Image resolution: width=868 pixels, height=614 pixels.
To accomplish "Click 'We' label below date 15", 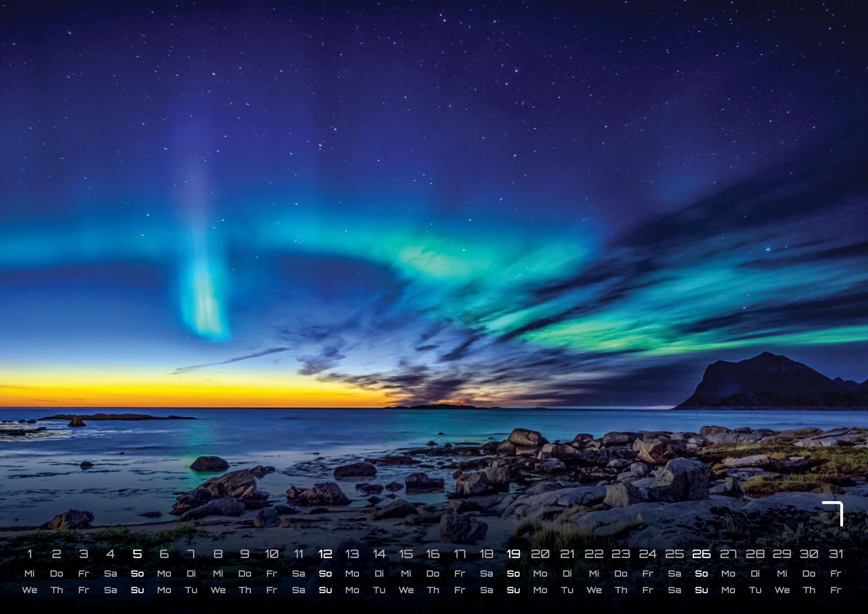I will (x=406, y=590).
